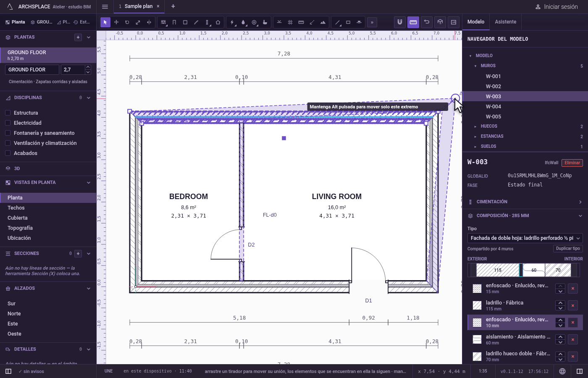
Task: Open the electrical lightning bolt tool
Action: click(232, 22)
